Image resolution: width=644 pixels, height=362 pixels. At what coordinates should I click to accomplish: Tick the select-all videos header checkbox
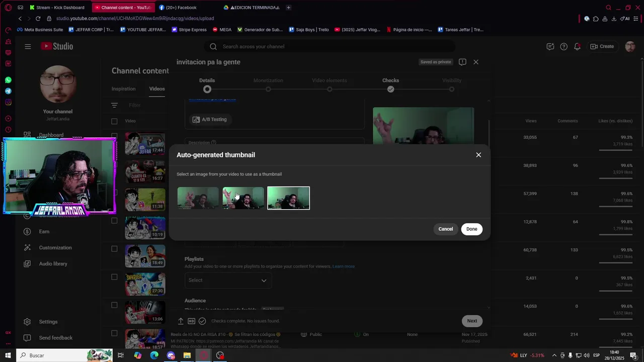pos(114,121)
